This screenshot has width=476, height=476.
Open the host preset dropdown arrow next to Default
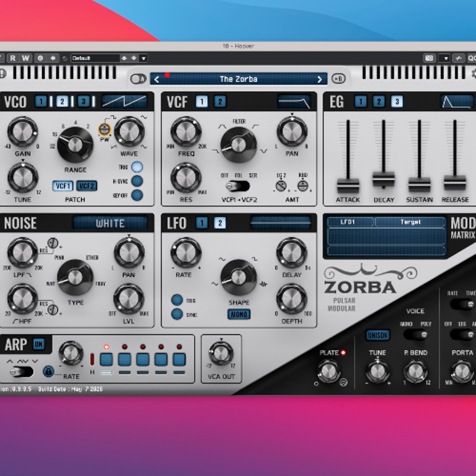144,58
